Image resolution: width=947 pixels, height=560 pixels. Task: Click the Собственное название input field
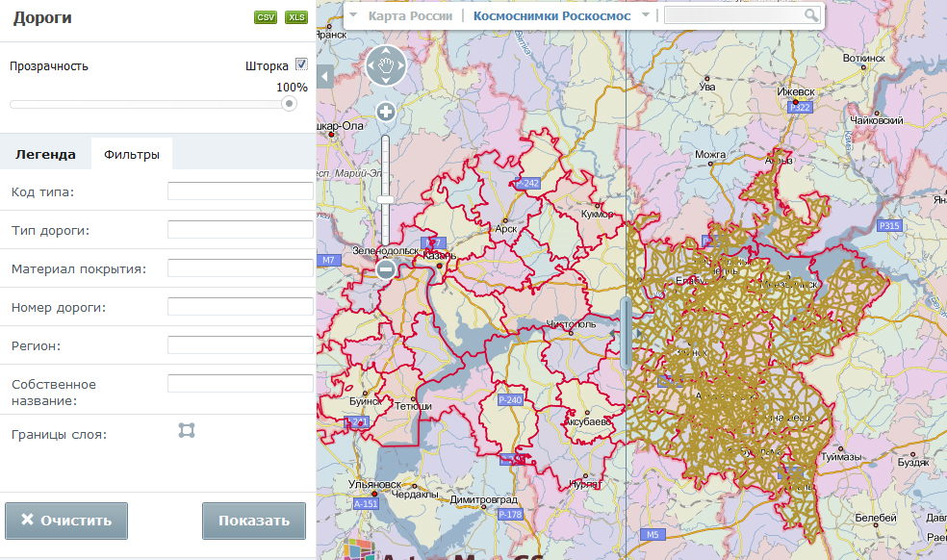coord(241,384)
